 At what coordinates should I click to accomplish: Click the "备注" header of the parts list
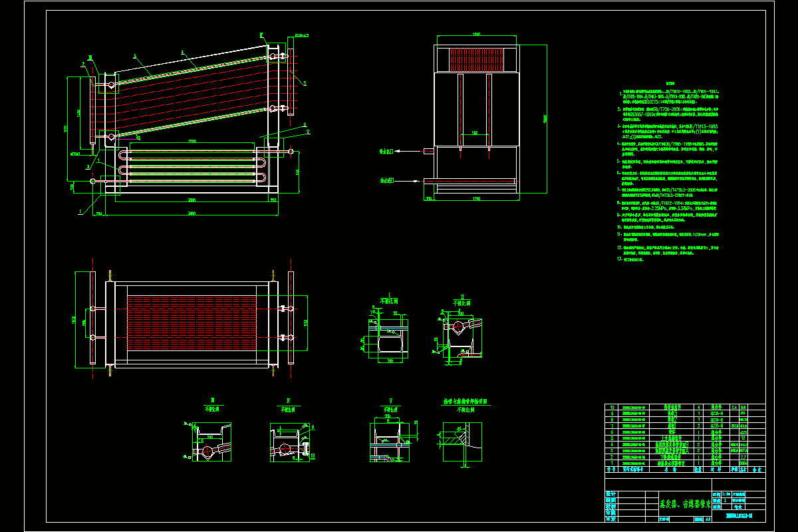pos(757,469)
